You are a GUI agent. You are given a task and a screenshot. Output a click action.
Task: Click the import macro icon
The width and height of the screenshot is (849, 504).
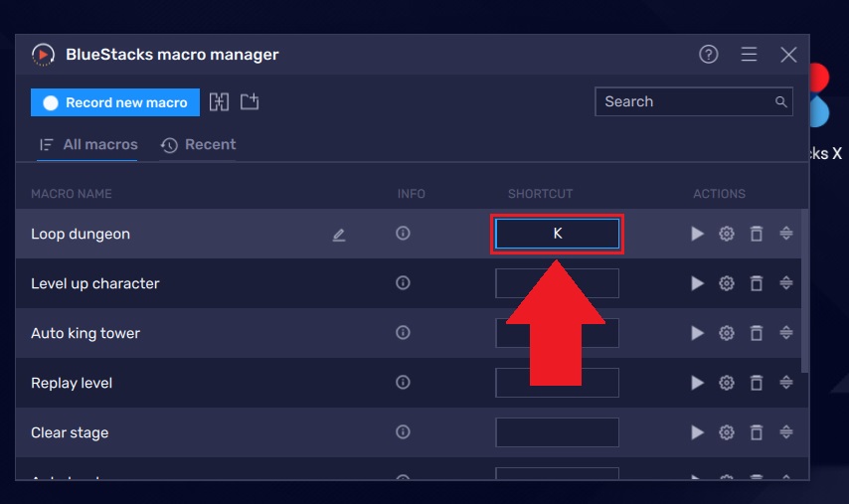250,101
